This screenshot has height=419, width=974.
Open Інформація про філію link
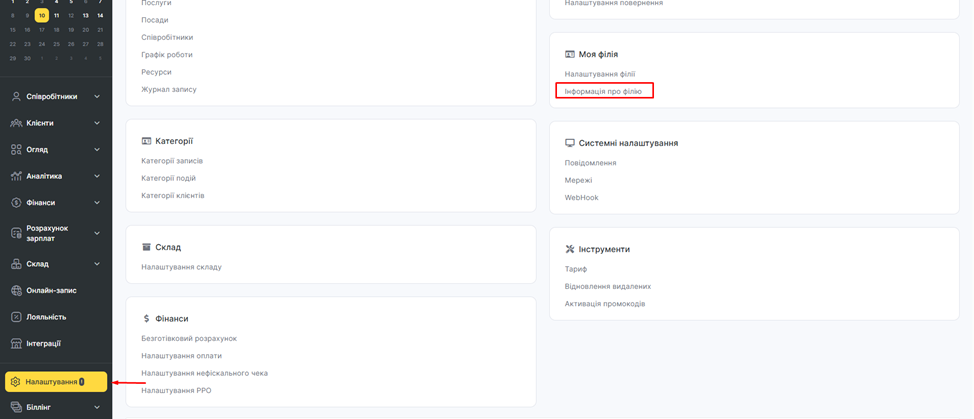coord(603,91)
